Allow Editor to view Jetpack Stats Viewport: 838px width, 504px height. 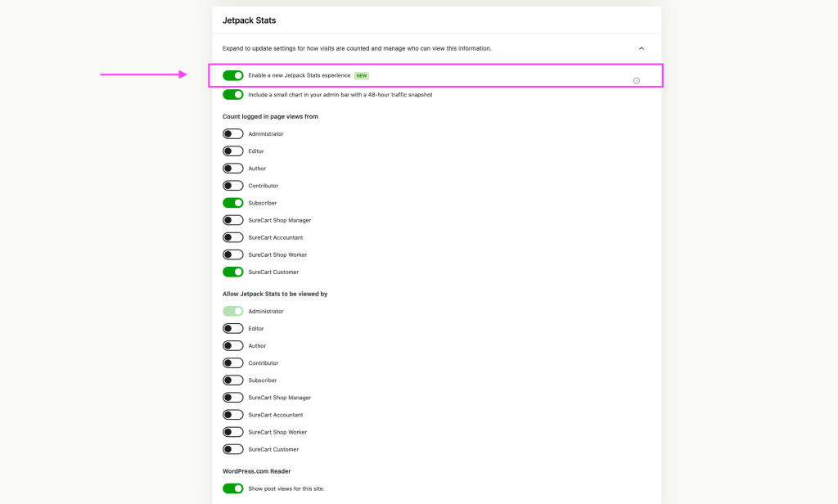[x=233, y=329]
